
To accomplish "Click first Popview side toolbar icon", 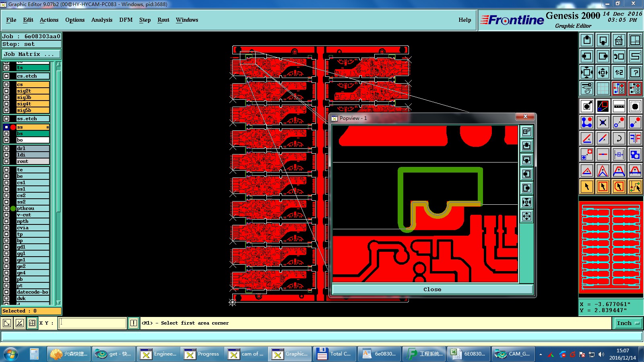I will pyautogui.click(x=526, y=132).
